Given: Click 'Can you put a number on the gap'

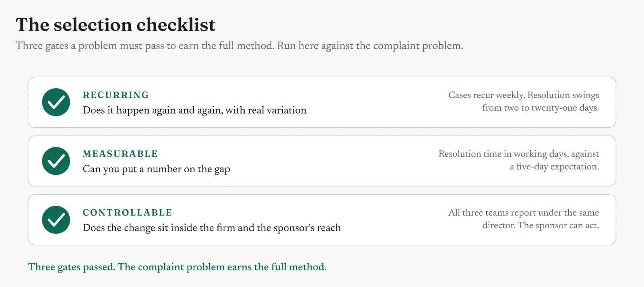Looking at the screenshot, I should [x=156, y=169].
